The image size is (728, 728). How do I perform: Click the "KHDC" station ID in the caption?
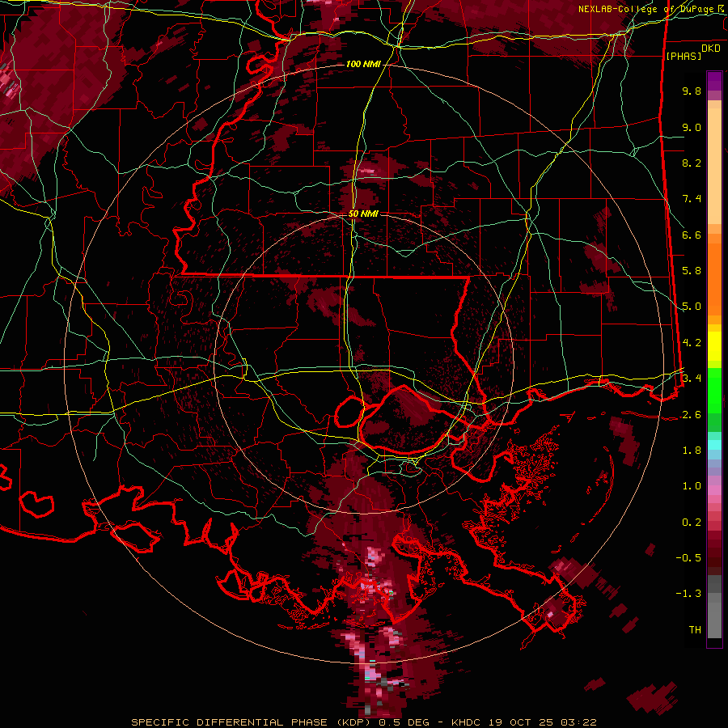coord(467,722)
